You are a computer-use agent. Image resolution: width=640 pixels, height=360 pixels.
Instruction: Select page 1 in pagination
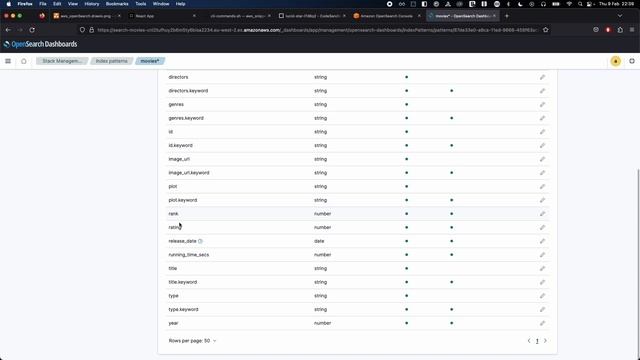(x=537, y=341)
